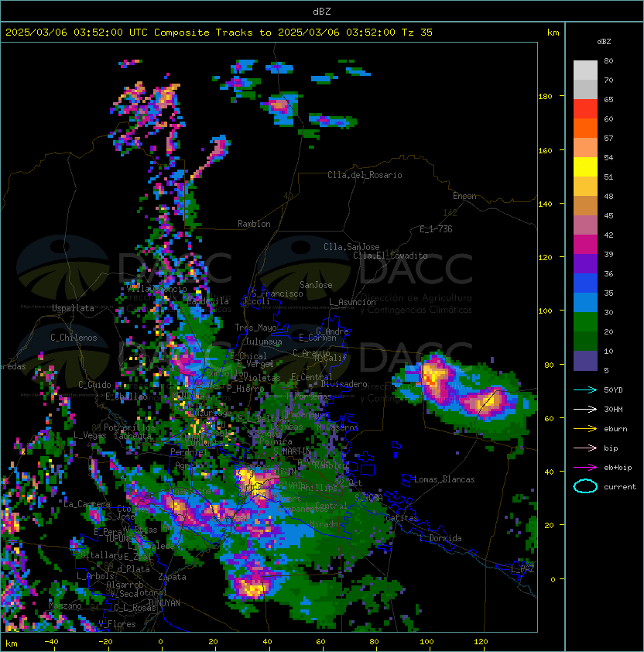Click the white 30HM arrow in legend

click(585, 409)
